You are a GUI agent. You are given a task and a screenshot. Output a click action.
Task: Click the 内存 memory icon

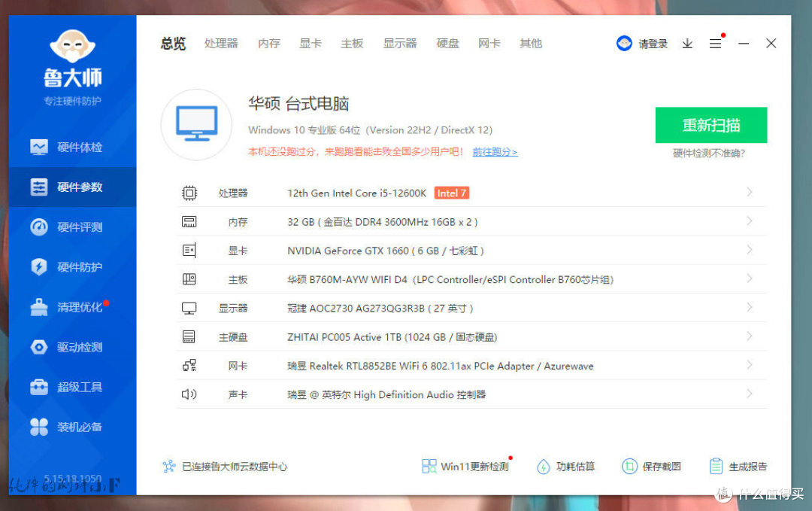coord(189,222)
